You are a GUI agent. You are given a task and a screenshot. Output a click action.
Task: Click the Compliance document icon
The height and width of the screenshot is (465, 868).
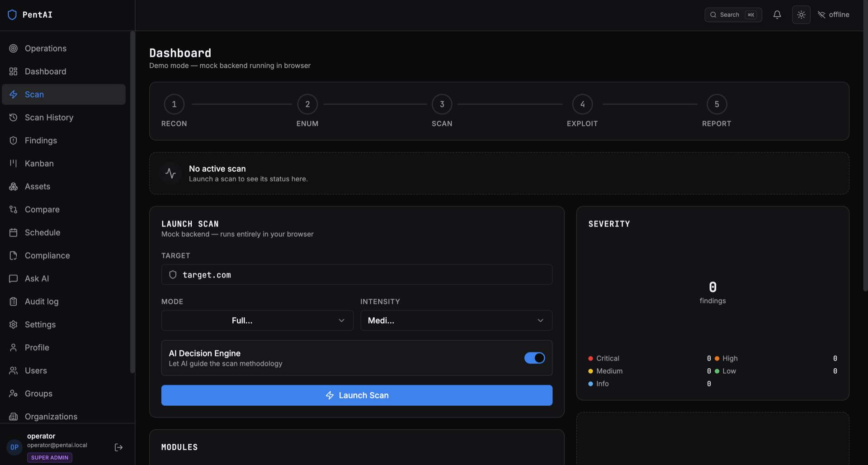click(14, 256)
